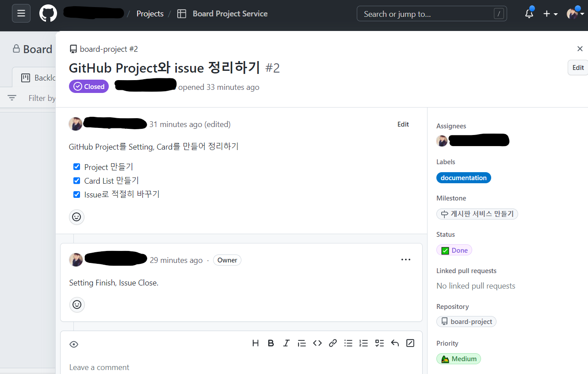Insert a task list in comment
Viewport: 588px width, 374px height.
379,343
